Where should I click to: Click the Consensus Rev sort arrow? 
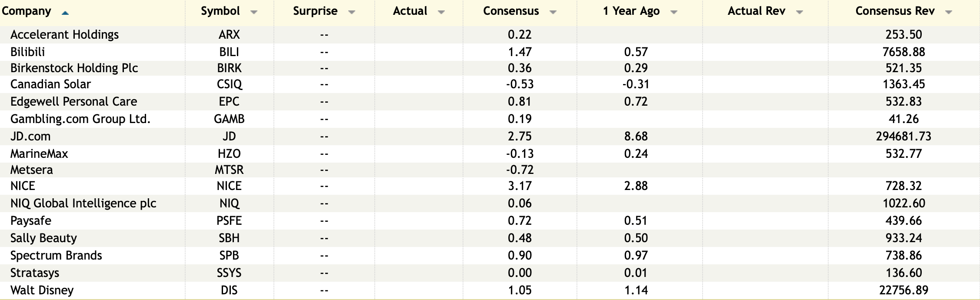click(x=949, y=12)
